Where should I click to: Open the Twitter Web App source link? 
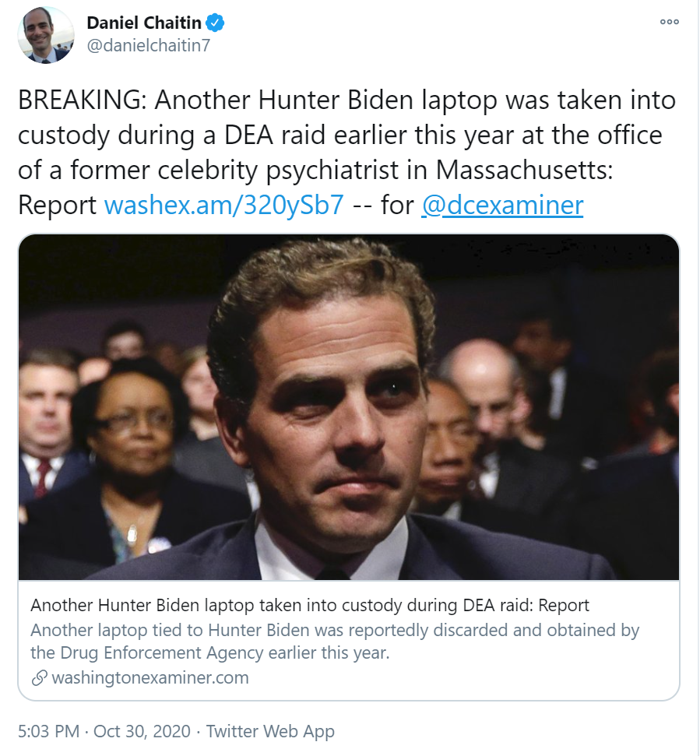[271, 732]
